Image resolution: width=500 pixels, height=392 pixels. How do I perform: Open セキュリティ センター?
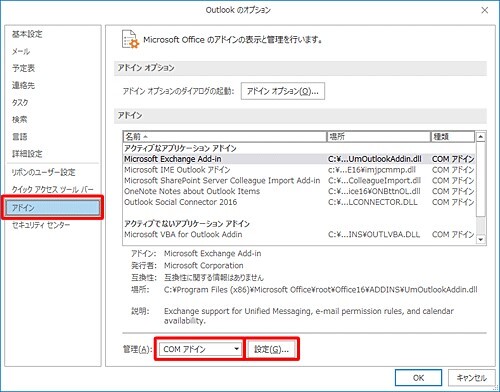(41, 225)
